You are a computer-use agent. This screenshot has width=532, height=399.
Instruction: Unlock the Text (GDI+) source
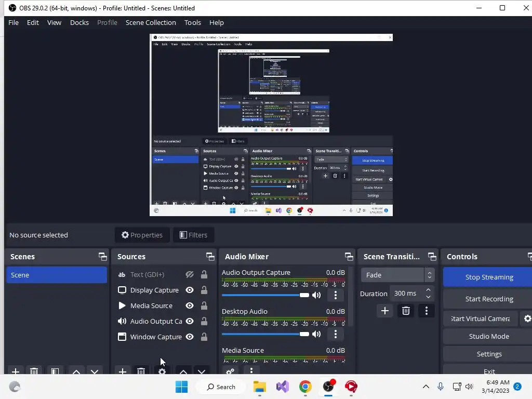pyautogui.click(x=204, y=274)
